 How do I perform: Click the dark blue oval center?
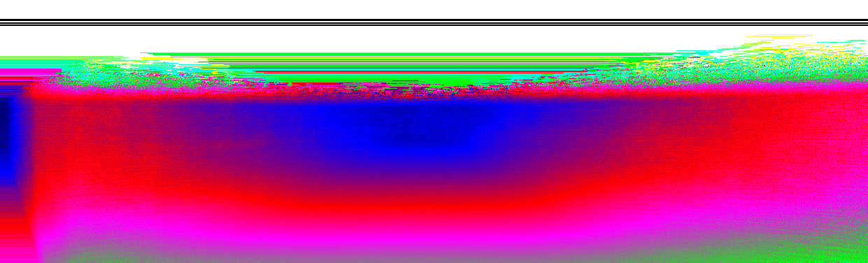click(x=420, y=129)
